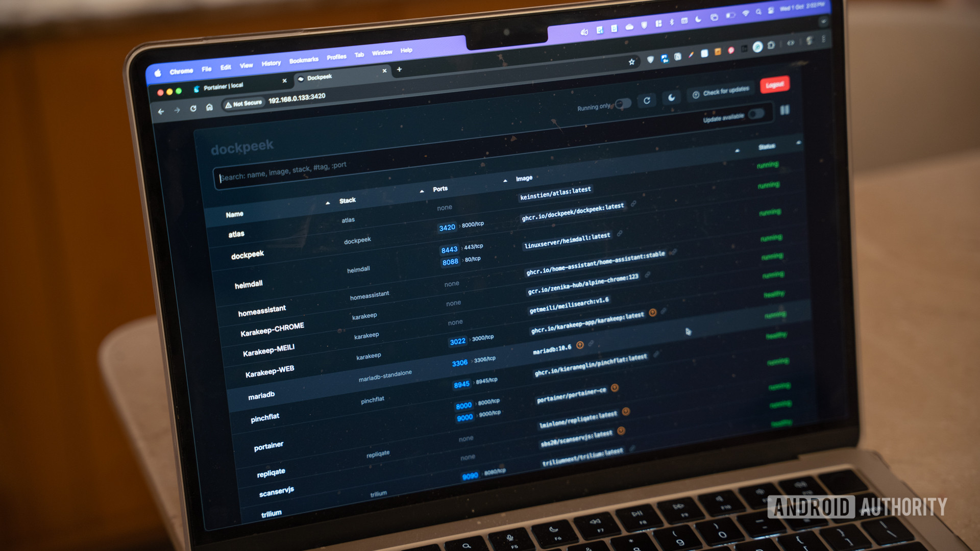Switch on the Update available filter toggle
Image resolution: width=980 pixels, height=551 pixels.
coord(756,114)
